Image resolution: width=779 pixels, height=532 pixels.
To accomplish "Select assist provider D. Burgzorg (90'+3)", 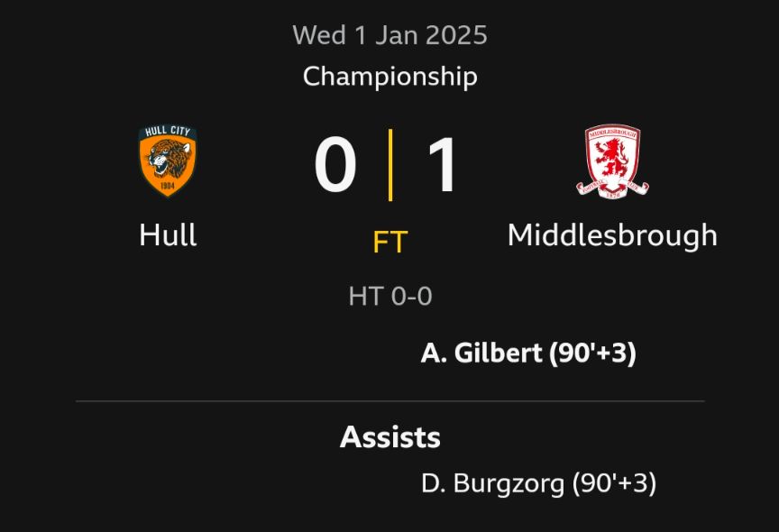I will point(538,483).
